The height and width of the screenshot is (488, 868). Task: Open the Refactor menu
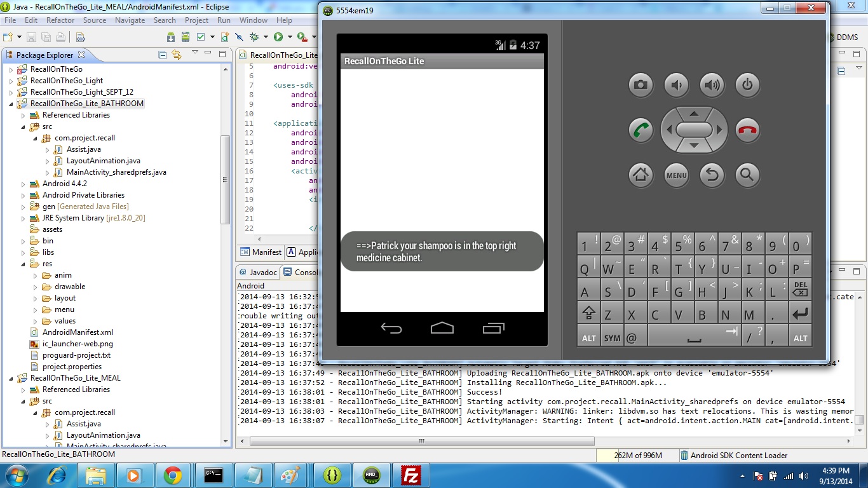[60, 20]
